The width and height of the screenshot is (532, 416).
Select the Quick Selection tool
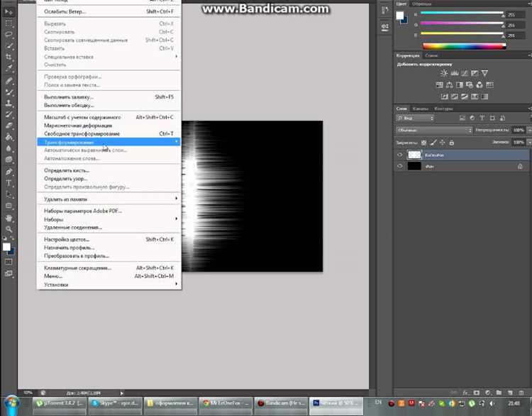[9, 46]
